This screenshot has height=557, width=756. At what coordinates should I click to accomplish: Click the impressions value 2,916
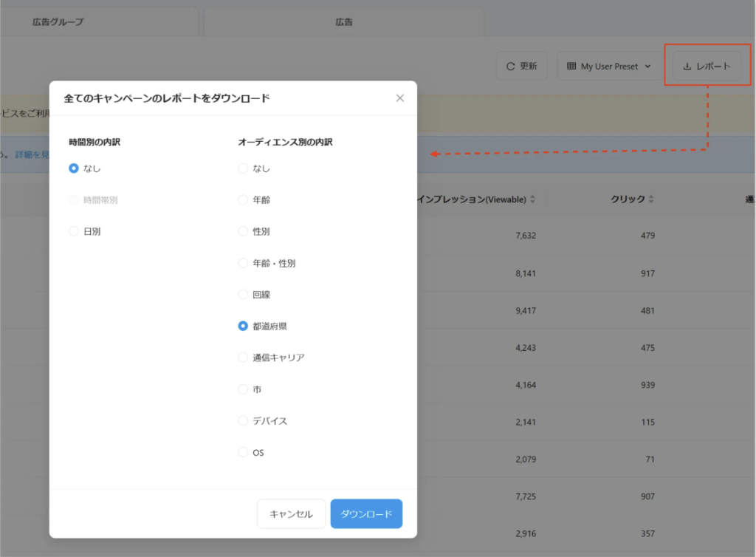[526, 534]
